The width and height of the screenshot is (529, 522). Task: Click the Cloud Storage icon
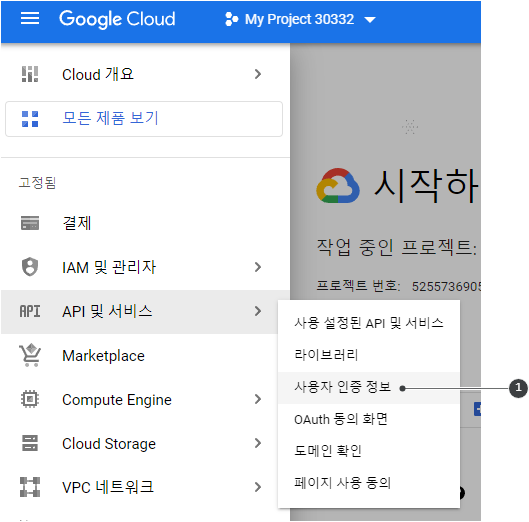[30, 443]
